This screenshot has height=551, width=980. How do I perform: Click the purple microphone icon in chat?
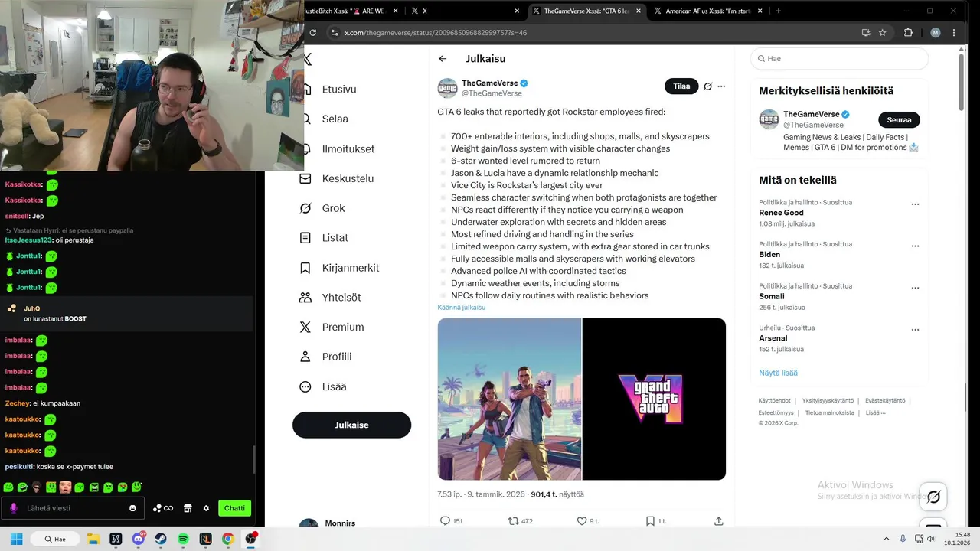point(14,508)
